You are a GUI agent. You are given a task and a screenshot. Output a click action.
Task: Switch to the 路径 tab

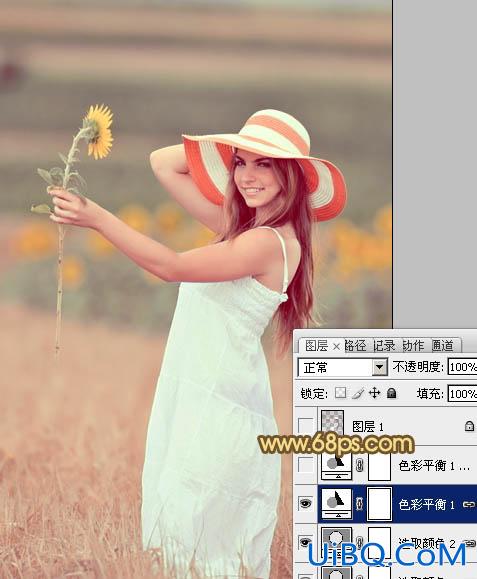click(355, 346)
